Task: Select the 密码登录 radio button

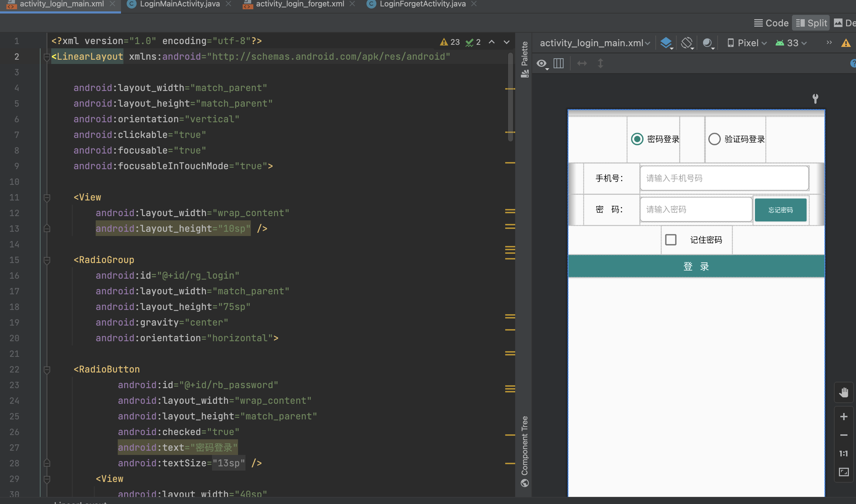Action: click(x=637, y=139)
